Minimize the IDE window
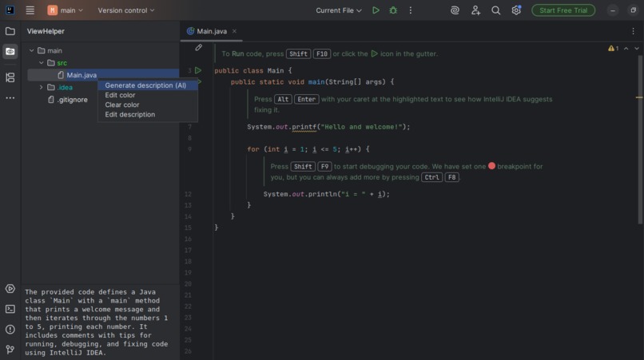Viewport: 644px width, 360px height. [612, 10]
